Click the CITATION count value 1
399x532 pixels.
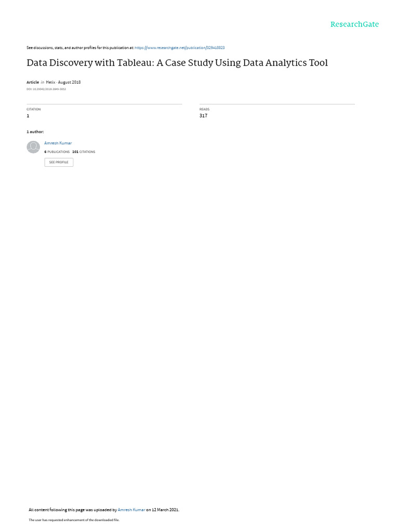tap(28, 116)
